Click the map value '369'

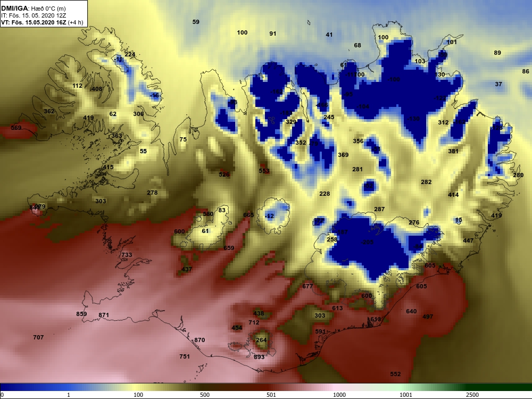tap(343, 155)
